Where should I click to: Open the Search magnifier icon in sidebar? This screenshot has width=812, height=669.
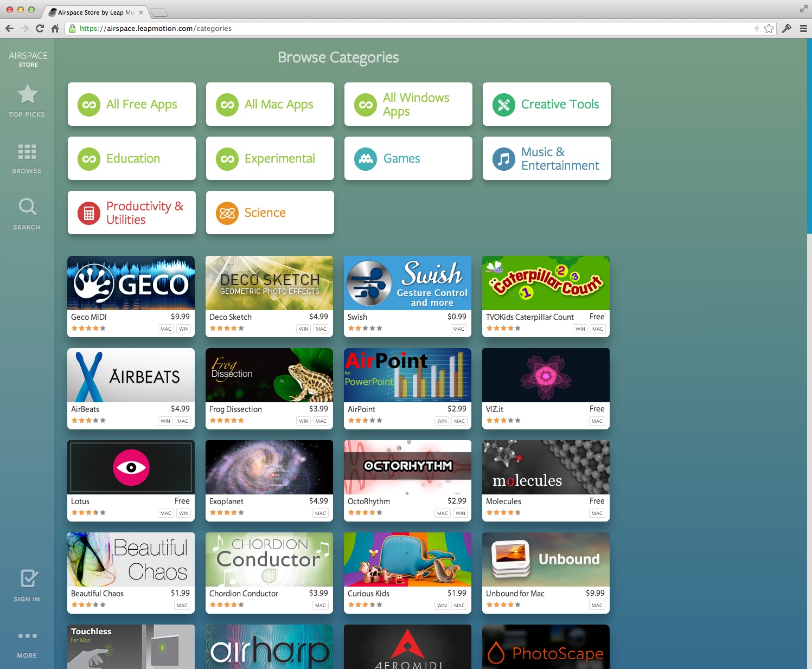pos(27,207)
